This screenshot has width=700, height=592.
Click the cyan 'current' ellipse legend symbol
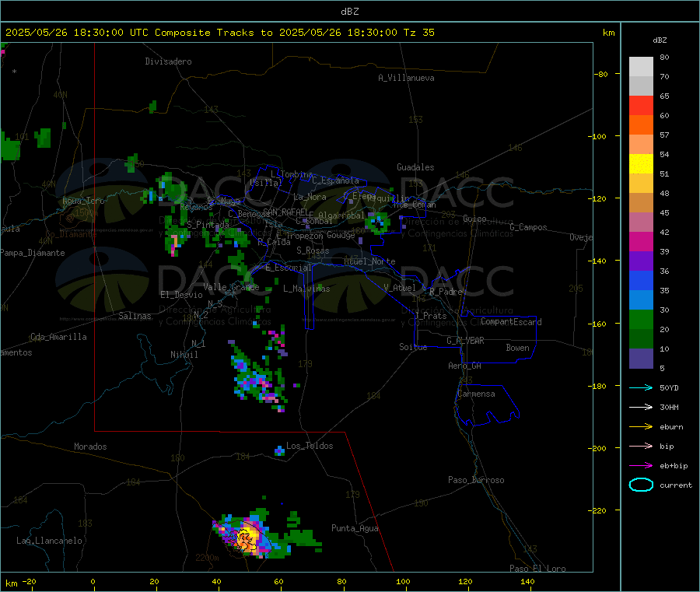641,485
